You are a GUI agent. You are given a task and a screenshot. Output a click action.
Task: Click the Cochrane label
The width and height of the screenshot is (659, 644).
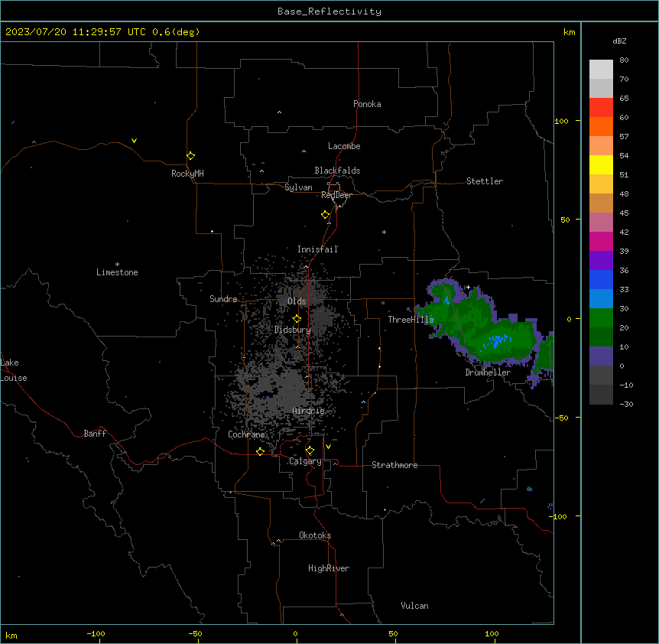246,434
